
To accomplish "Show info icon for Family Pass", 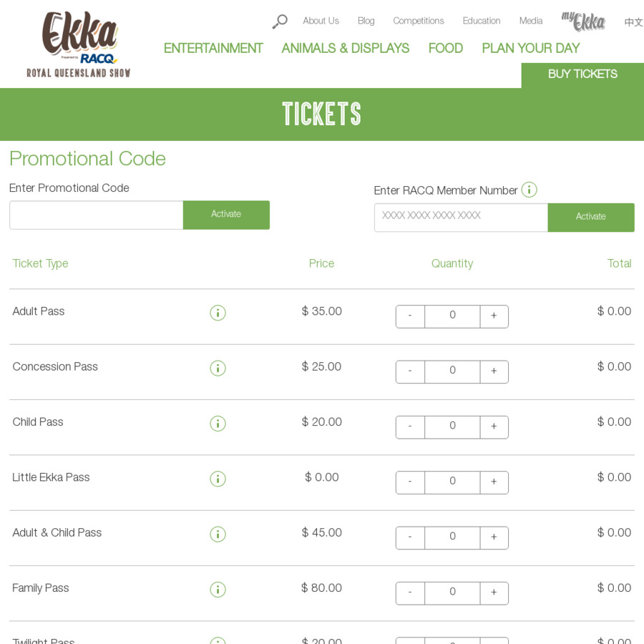I will point(218,590).
